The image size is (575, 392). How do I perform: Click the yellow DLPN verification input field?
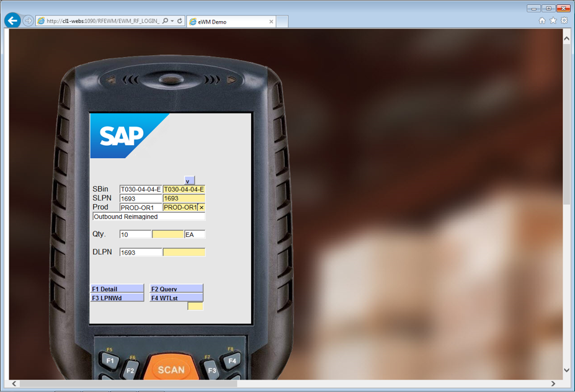(x=184, y=252)
